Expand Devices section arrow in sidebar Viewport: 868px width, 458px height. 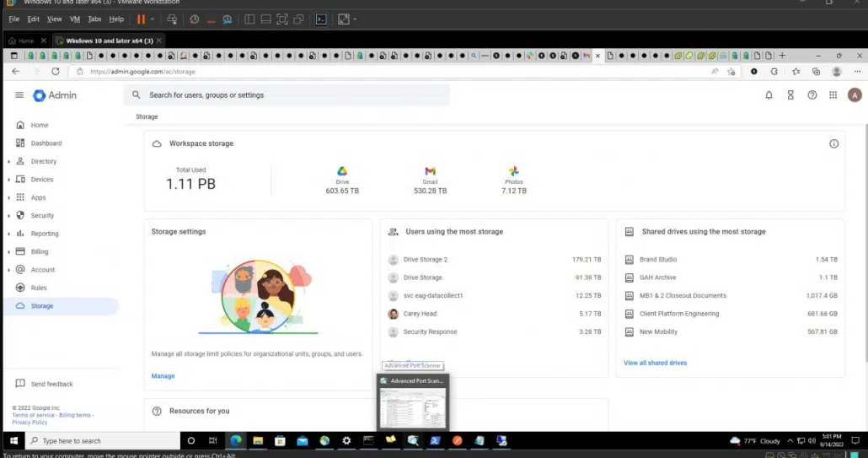9,180
